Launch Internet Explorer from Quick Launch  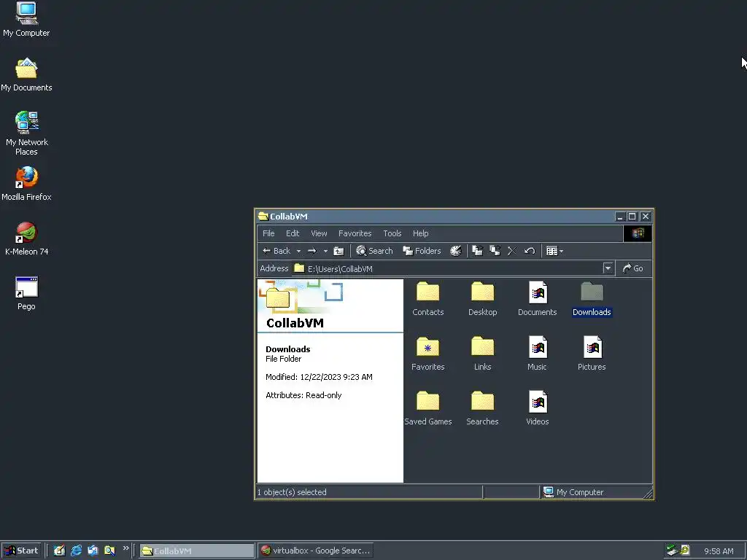tap(76, 551)
